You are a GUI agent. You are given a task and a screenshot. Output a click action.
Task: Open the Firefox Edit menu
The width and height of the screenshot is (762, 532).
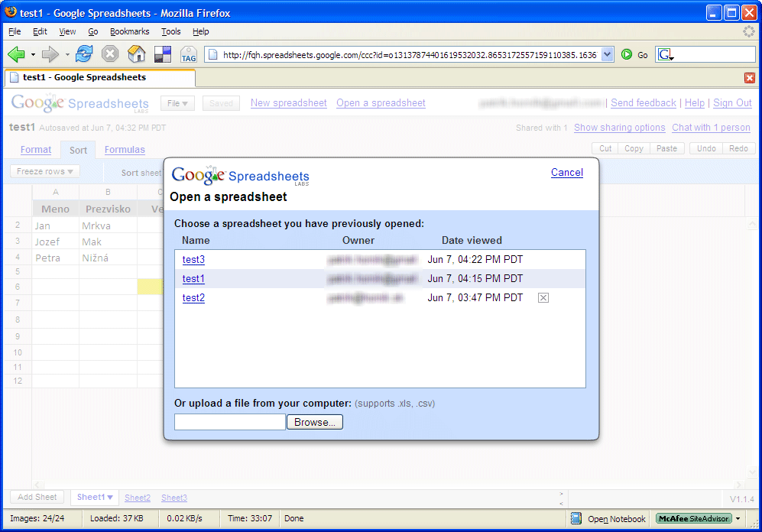[x=40, y=31]
